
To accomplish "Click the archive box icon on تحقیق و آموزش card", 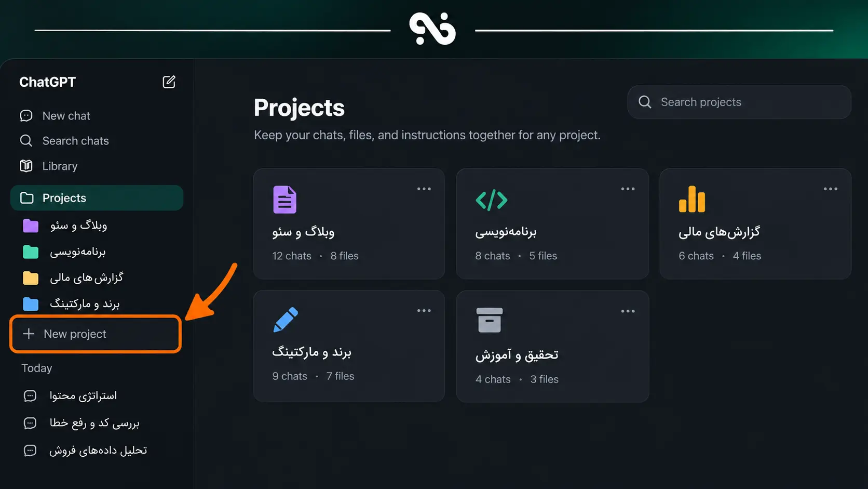I will 489,320.
